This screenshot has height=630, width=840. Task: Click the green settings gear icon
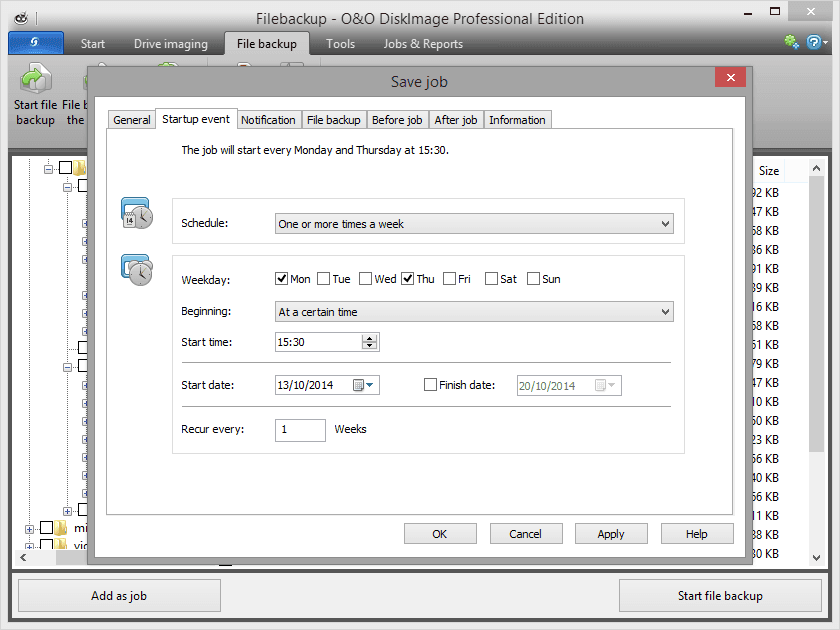[x=791, y=42]
